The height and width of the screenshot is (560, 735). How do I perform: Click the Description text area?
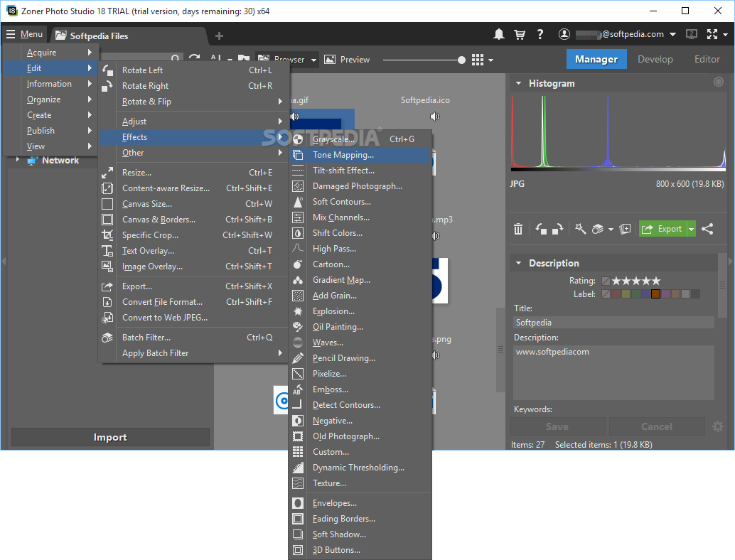(613, 372)
